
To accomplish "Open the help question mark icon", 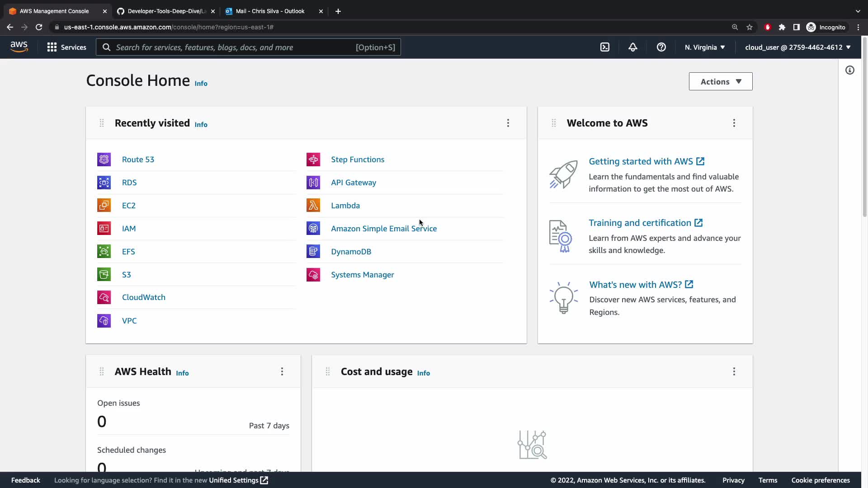I will click(x=661, y=47).
